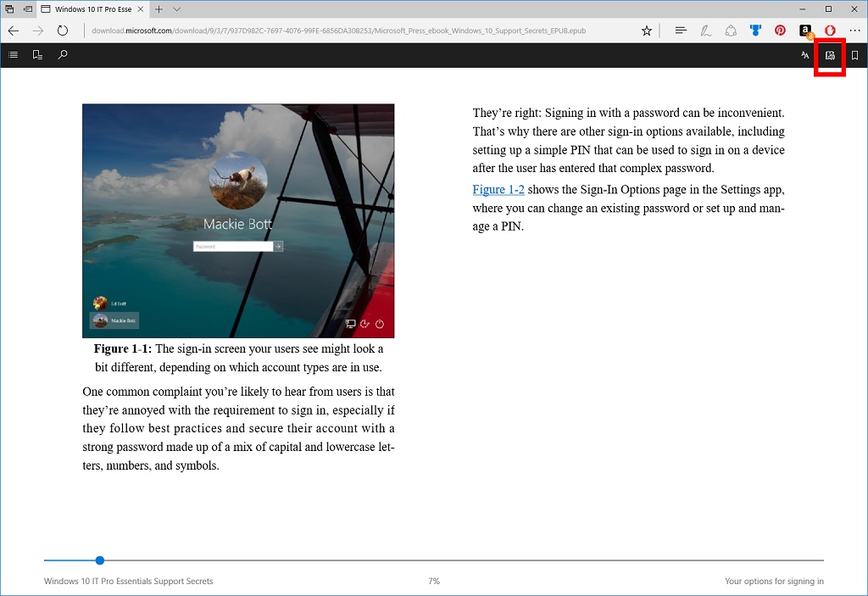The image size is (868, 596).
Task: Start Read aloud for the ebook
Action: point(830,54)
